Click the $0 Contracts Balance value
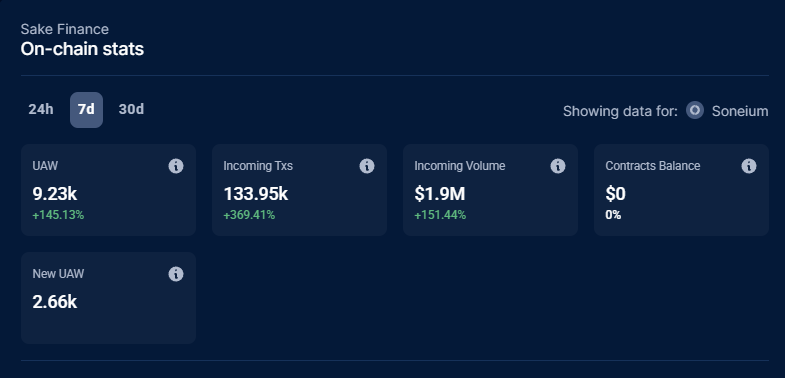The height and width of the screenshot is (378, 785). pos(615,194)
